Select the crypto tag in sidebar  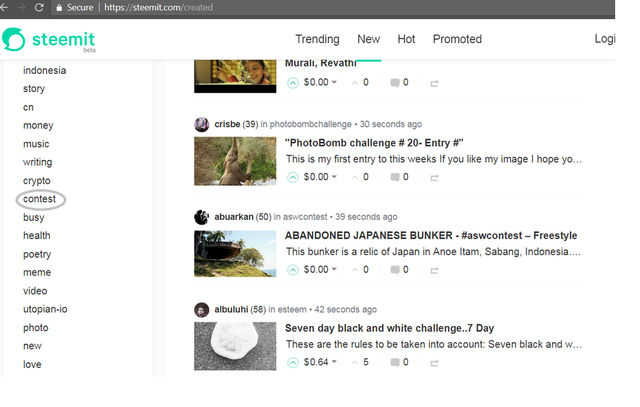pyautogui.click(x=37, y=181)
